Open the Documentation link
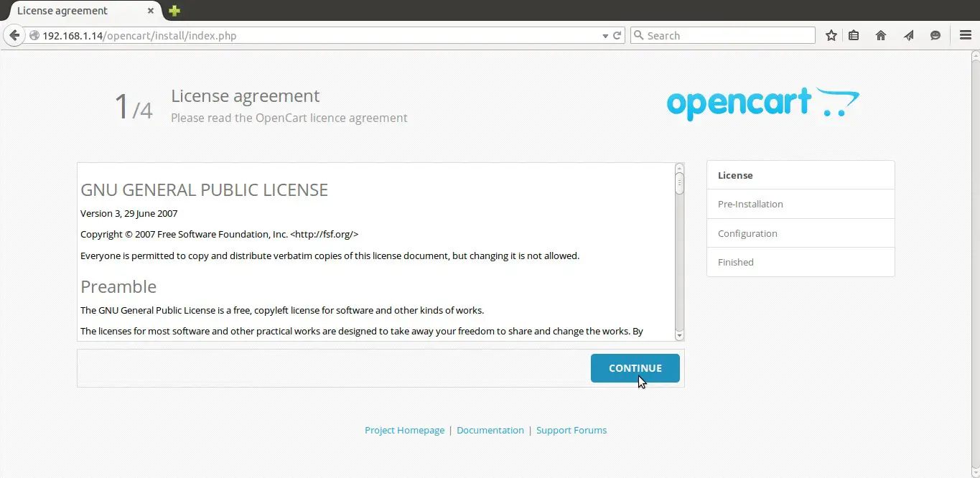 pyautogui.click(x=490, y=430)
